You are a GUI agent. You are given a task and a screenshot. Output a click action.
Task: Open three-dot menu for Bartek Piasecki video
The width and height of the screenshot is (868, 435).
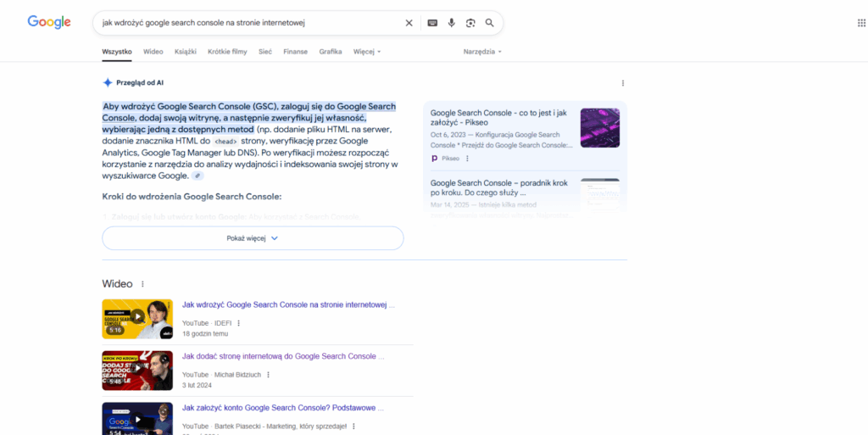point(353,427)
